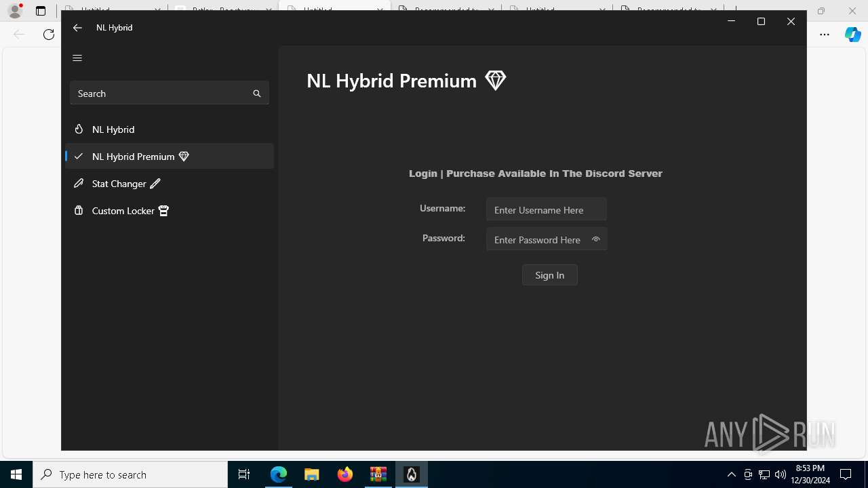Click the pen icon before Stat Changer
The height and width of the screenshot is (488, 868).
[79, 183]
